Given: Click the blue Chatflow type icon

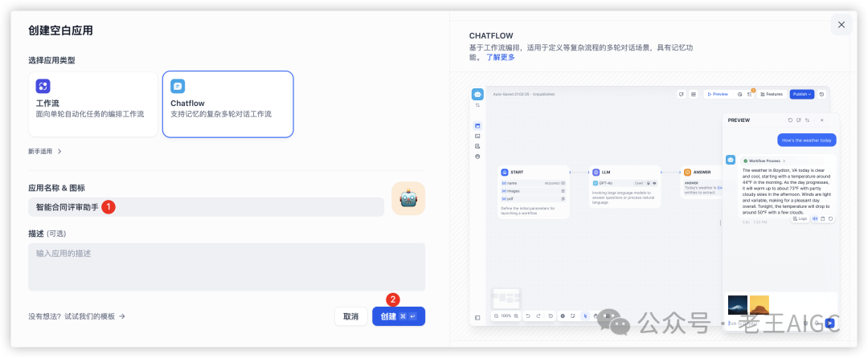Looking at the screenshot, I should (178, 86).
